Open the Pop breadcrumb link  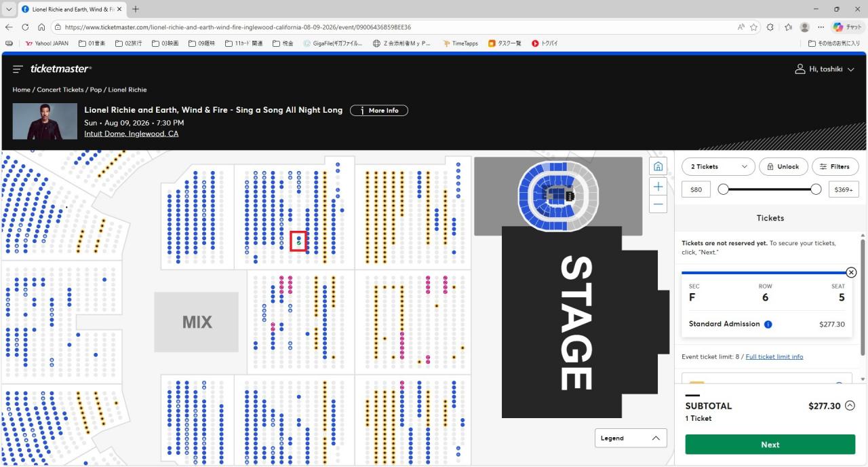96,90
